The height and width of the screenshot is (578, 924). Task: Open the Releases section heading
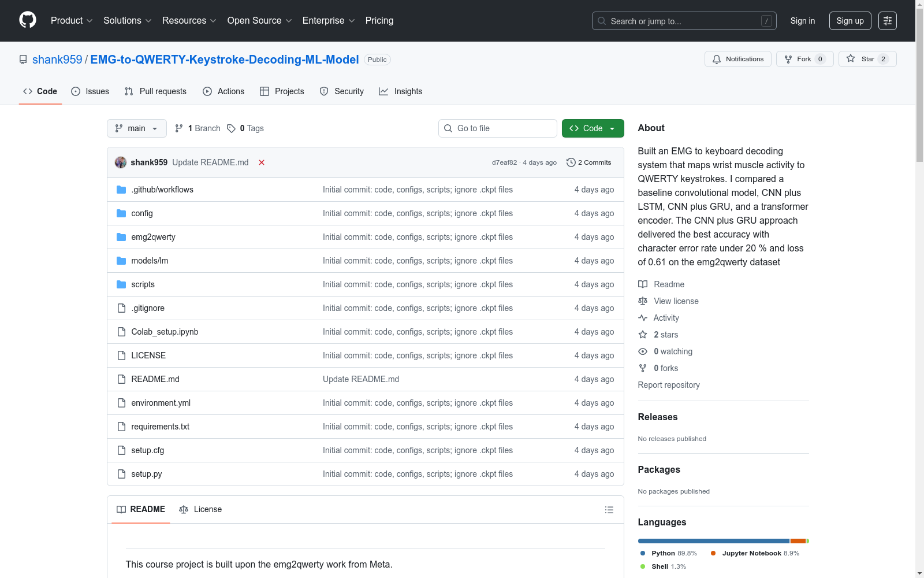click(x=658, y=417)
